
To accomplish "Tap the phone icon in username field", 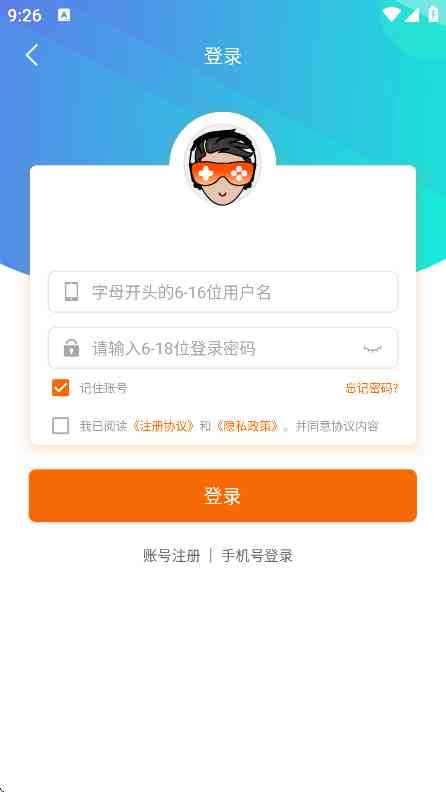I will 72,292.
